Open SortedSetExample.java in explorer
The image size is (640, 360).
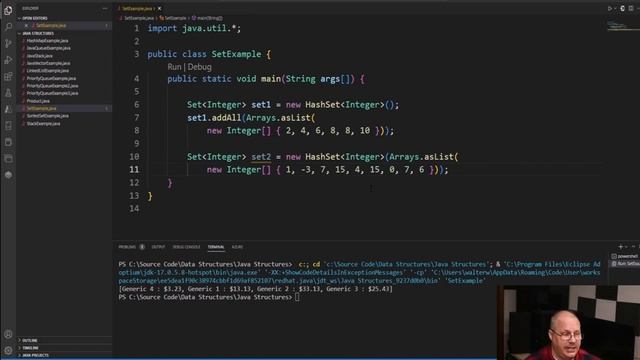[47, 116]
